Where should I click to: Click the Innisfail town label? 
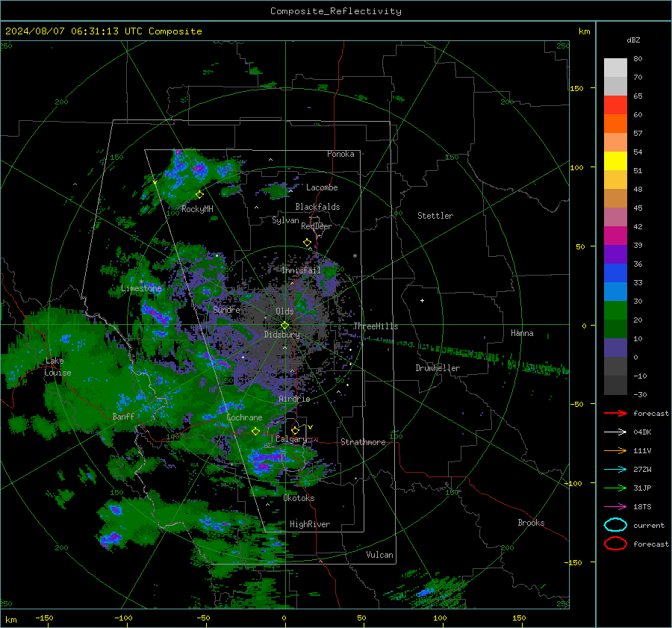(301, 270)
